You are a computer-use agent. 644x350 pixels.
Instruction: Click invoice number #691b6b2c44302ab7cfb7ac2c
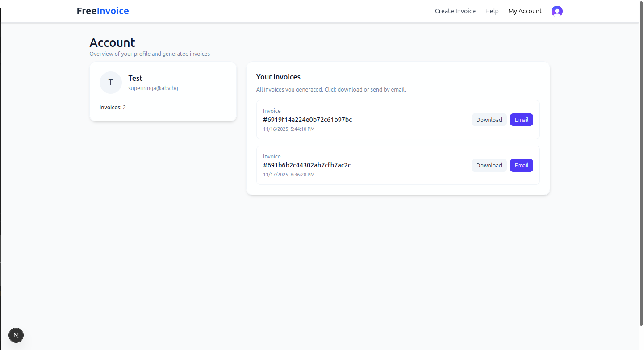point(306,165)
